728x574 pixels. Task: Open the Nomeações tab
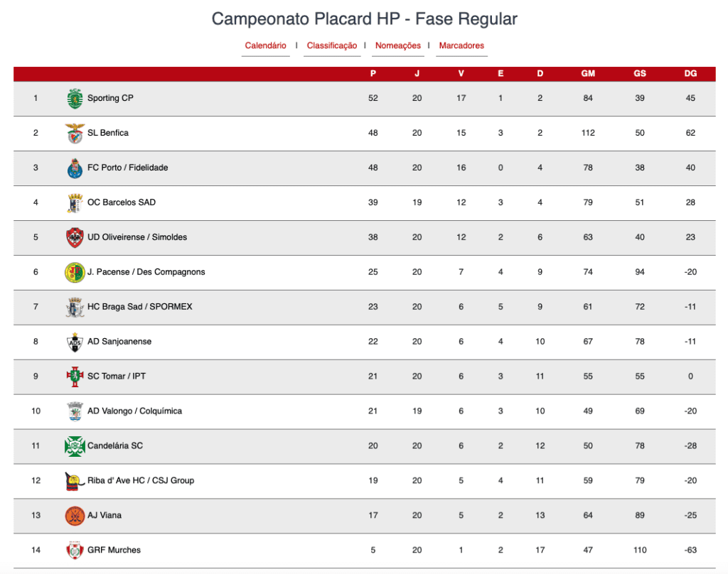click(x=398, y=45)
